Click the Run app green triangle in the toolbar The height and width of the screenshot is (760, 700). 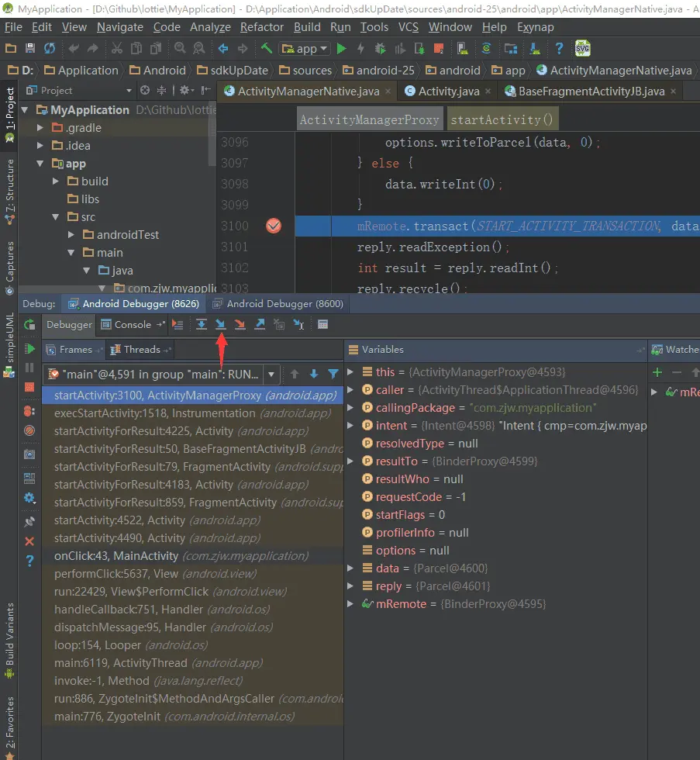[x=342, y=48]
